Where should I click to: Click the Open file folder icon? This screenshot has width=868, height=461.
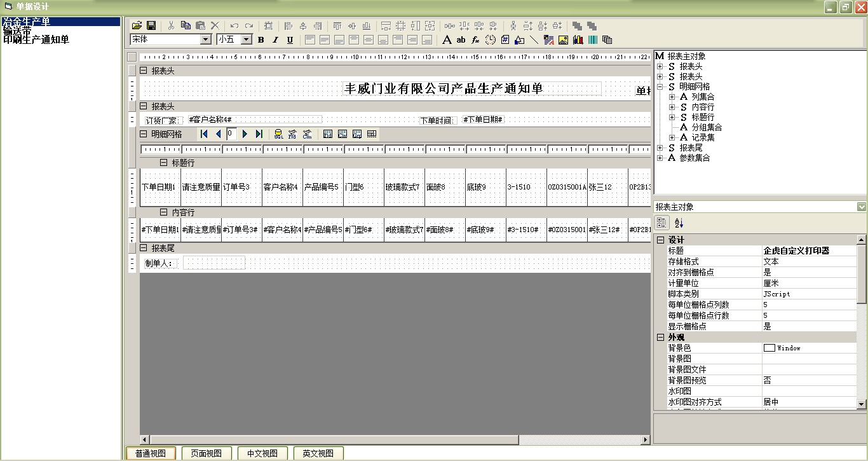[137, 25]
